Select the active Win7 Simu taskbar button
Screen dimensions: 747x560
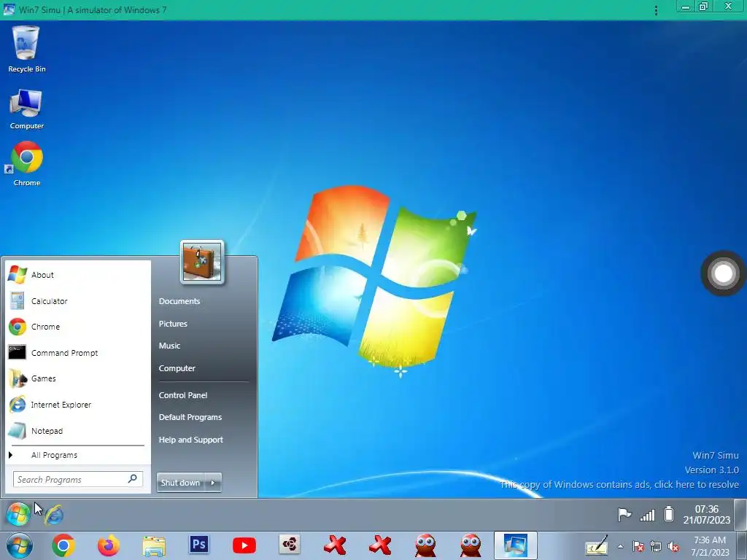(x=516, y=545)
